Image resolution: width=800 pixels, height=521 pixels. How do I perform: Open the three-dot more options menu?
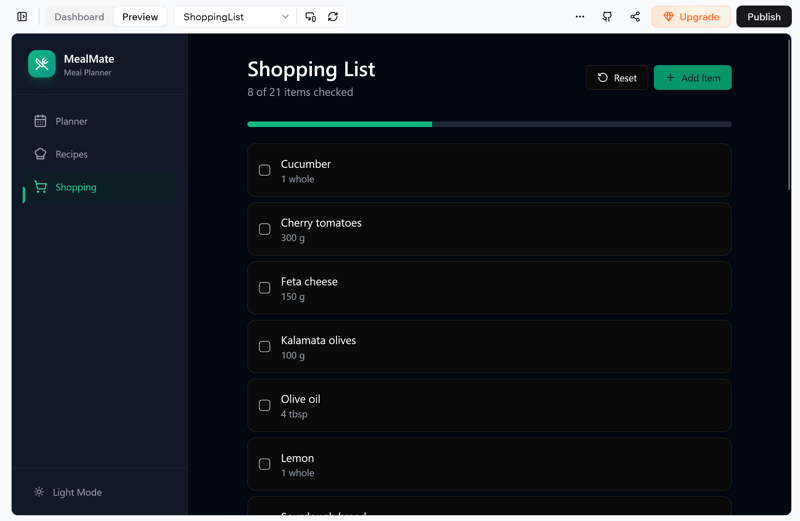click(x=580, y=17)
